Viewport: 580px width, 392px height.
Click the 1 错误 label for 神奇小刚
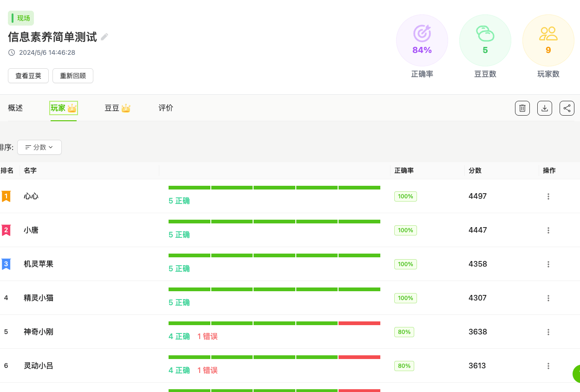tap(208, 337)
